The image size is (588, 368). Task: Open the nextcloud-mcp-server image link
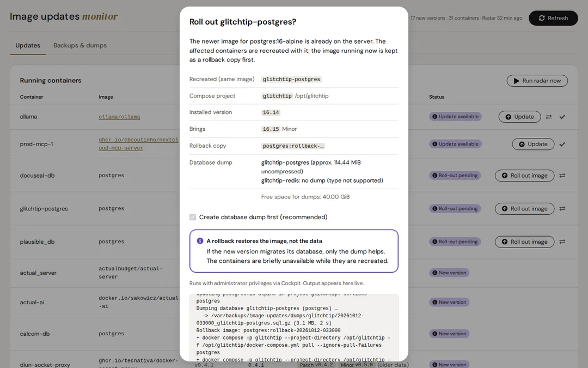[x=138, y=144]
